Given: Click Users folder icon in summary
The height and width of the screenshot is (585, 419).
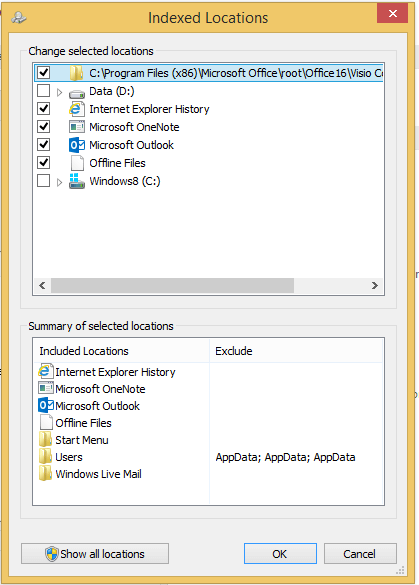Looking at the screenshot, I should [x=46, y=457].
